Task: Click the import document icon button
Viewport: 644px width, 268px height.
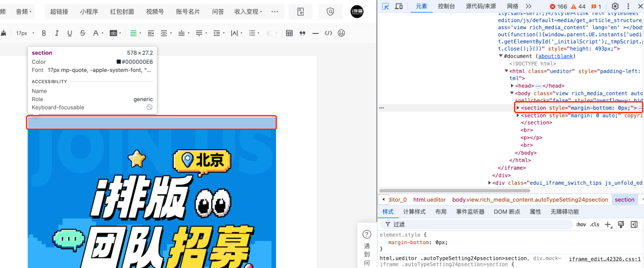Action: [301, 12]
